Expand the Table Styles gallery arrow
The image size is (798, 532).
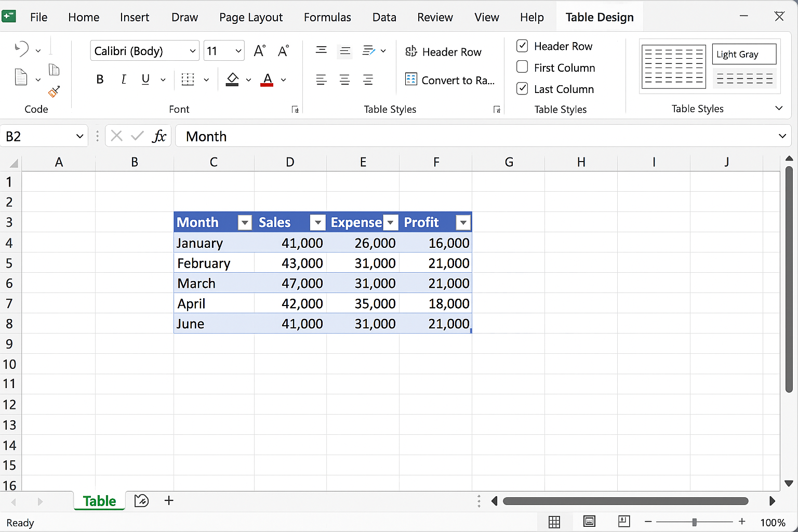[779, 108]
